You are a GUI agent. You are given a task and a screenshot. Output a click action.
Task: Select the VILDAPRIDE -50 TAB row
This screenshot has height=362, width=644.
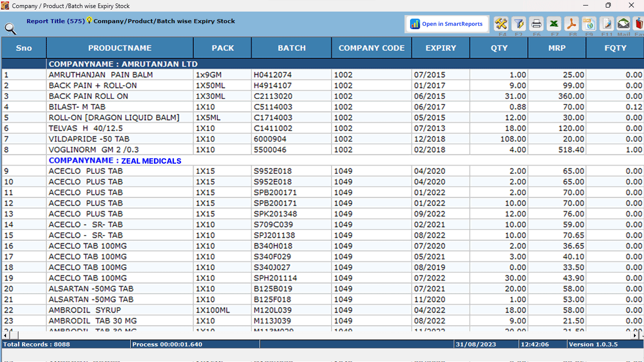point(89,138)
